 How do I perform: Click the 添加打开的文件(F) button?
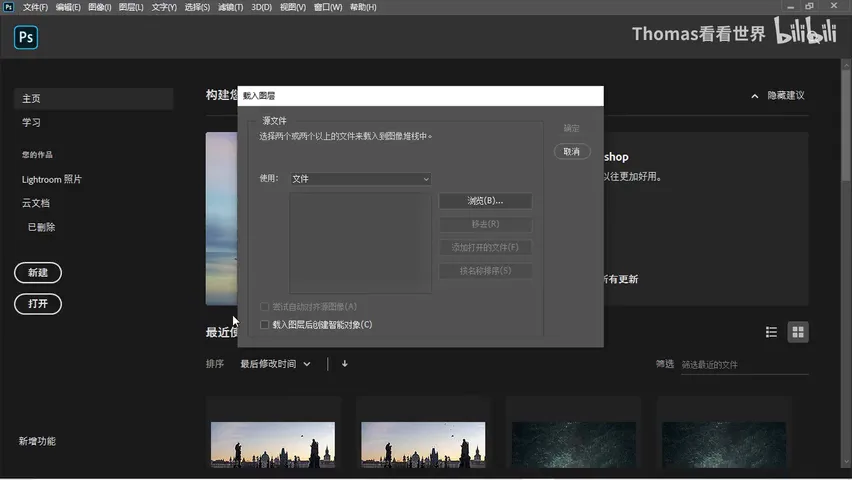click(485, 247)
